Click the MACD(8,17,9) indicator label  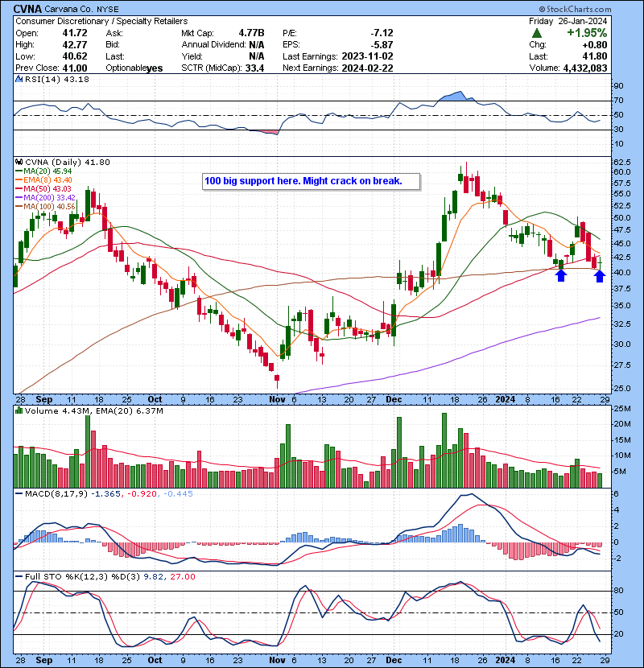tap(56, 494)
